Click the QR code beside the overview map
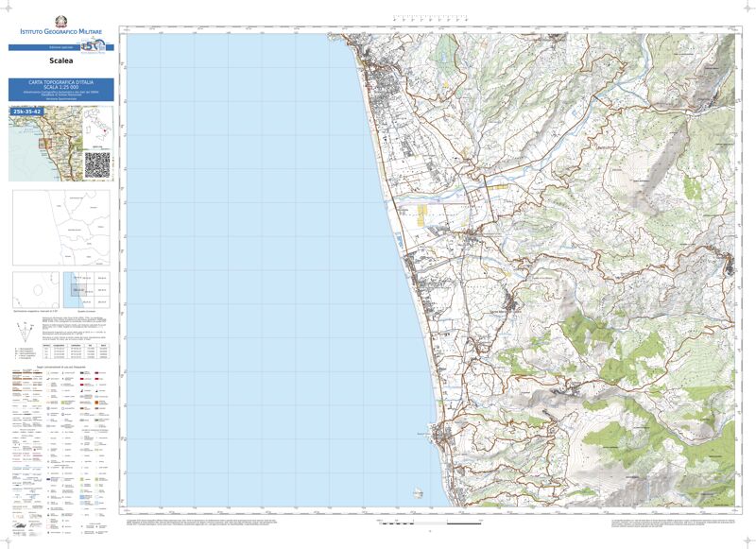The height and width of the screenshot is (549, 756). tap(97, 163)
